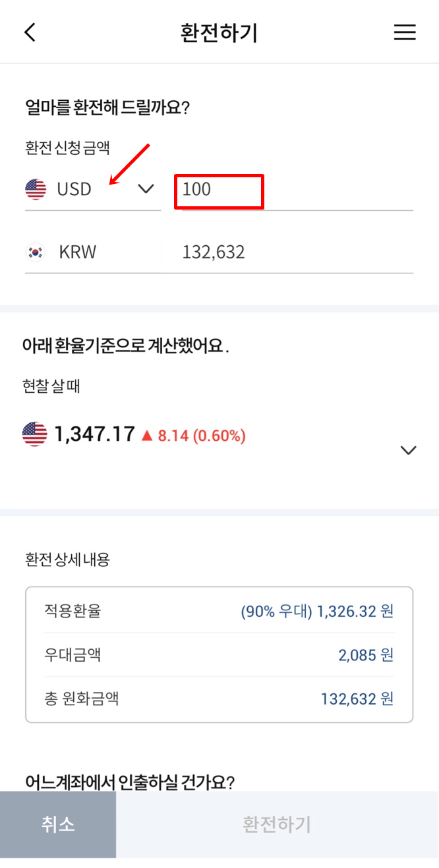Select the 환전하기 title in the header
Viewport: 439px width, 868px height.
click(x=219, y=31)
